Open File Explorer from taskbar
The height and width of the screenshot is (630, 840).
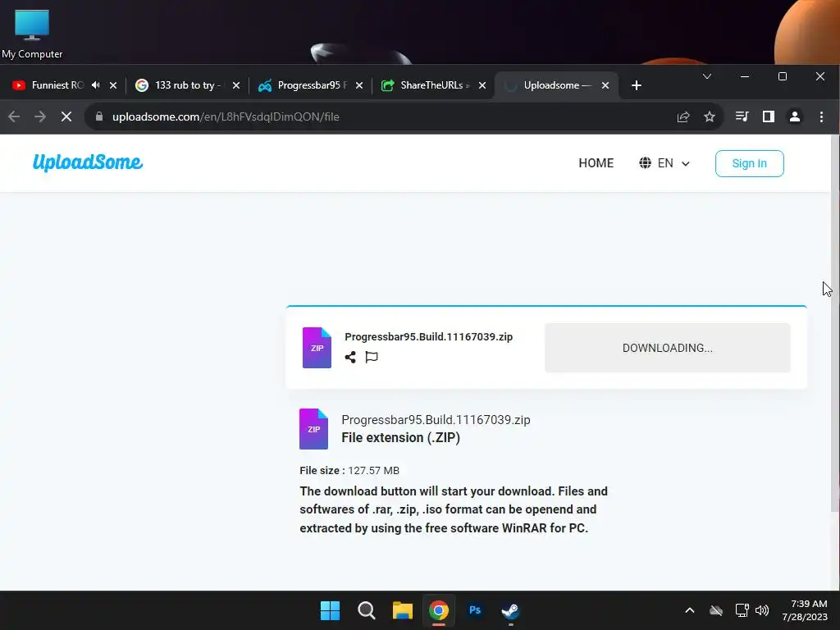[x=402, y=610]
